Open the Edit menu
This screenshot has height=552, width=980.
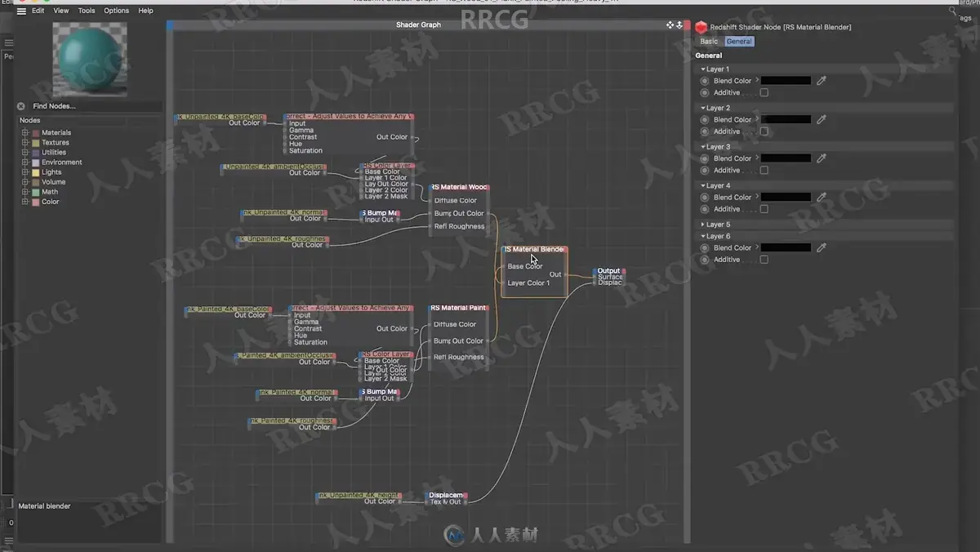[x=38, y=11]
